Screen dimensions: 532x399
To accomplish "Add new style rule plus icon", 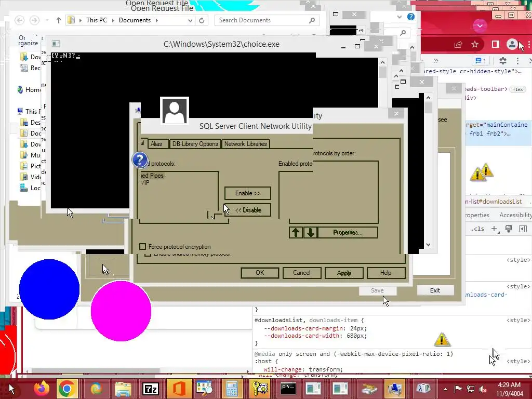I will click(x=495, y=229).
